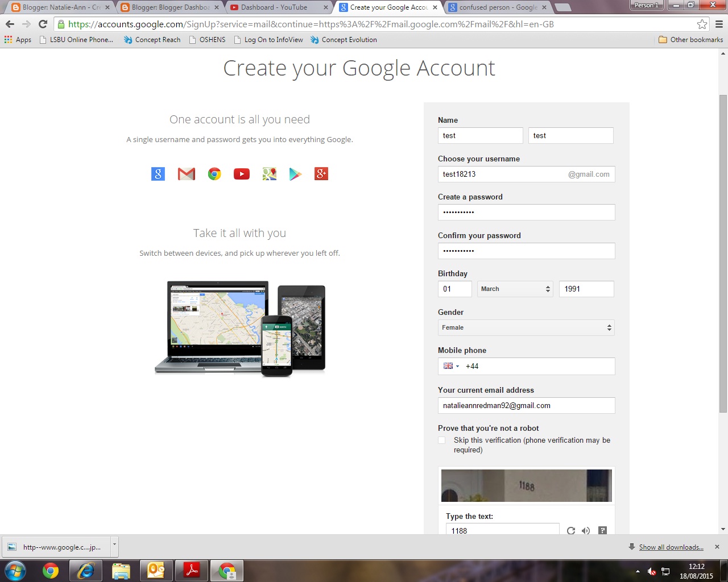Click the taskbar clock and date
This screenshot has width=728, height=582.
pyautogui.click(x=696, y=571)
